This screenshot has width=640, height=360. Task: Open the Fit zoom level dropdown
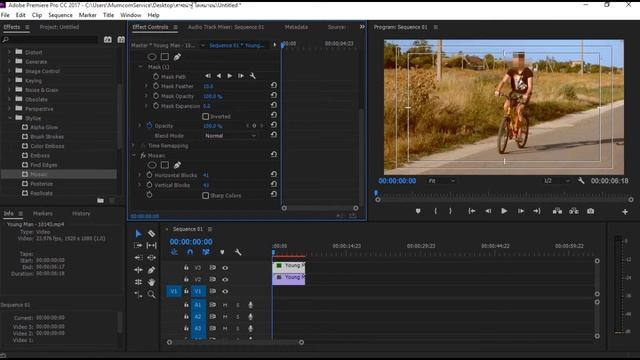point(441,180)
